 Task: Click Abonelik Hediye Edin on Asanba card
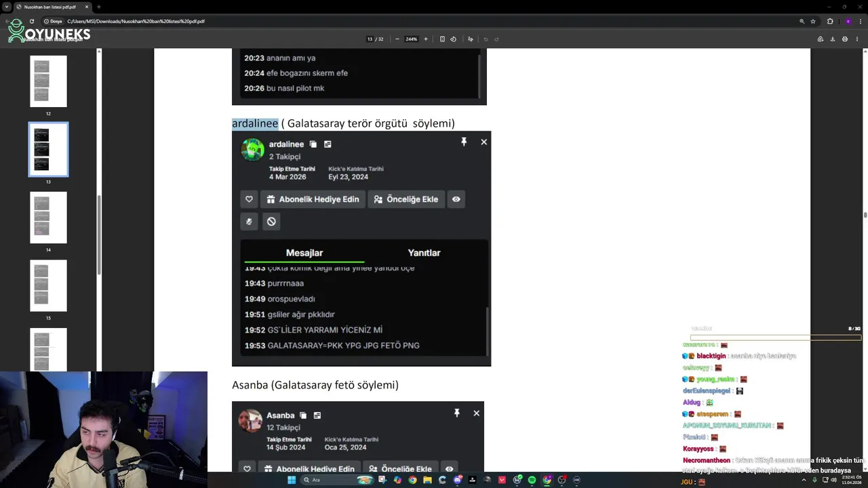coord(309,468)
